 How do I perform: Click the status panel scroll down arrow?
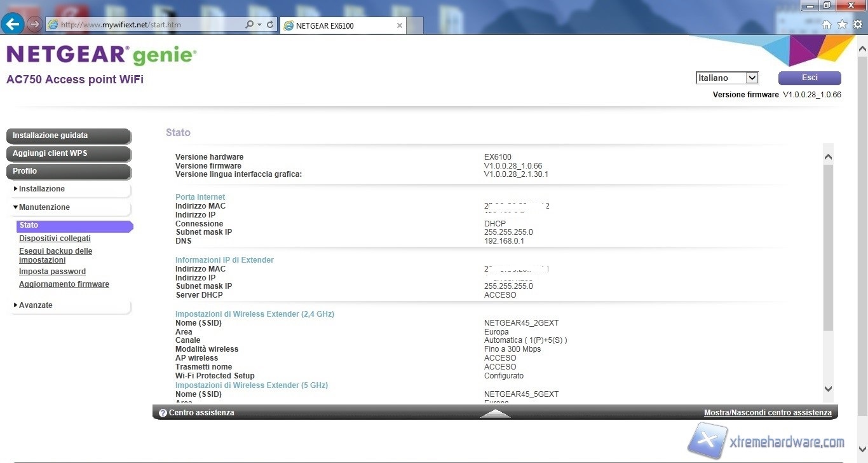[827, 389]
